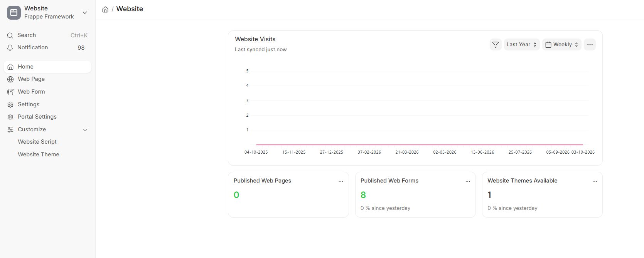Click the Website breadcrumb title
This screenshot has height=258, width=644.
130,9
